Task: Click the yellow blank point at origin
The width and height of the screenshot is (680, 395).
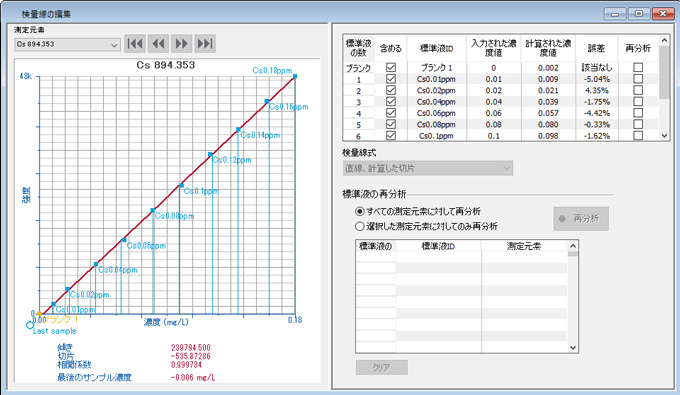Action: point(39,314)
